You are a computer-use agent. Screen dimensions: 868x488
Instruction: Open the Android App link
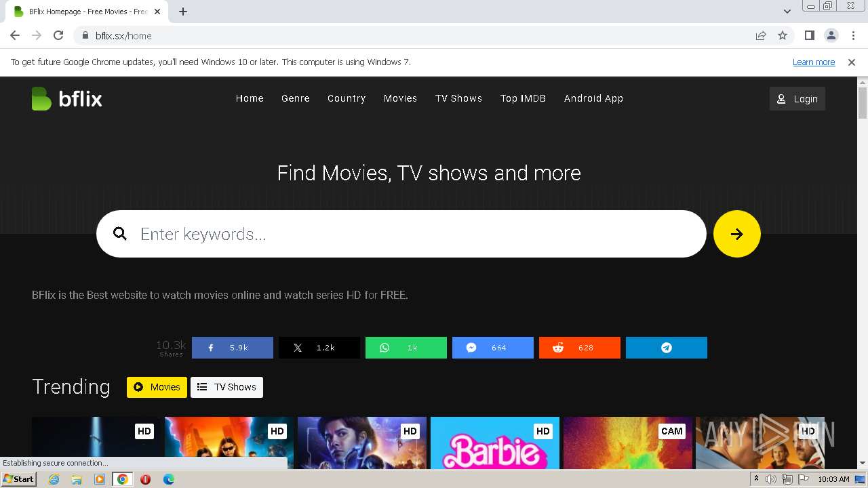click(593, 98)
